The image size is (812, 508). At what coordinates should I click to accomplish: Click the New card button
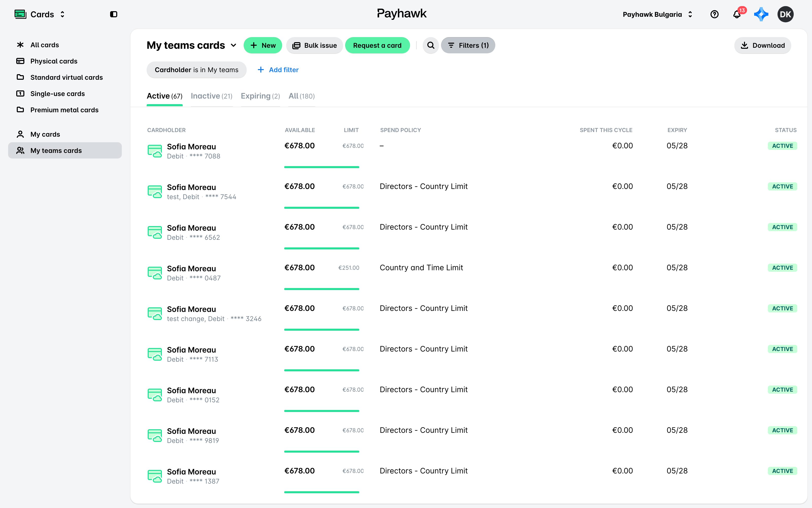pyautogui.click(x=263, y=45)
